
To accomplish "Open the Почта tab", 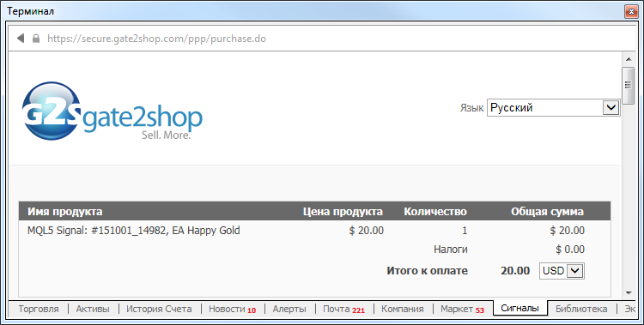I will (x=343, y=309).
